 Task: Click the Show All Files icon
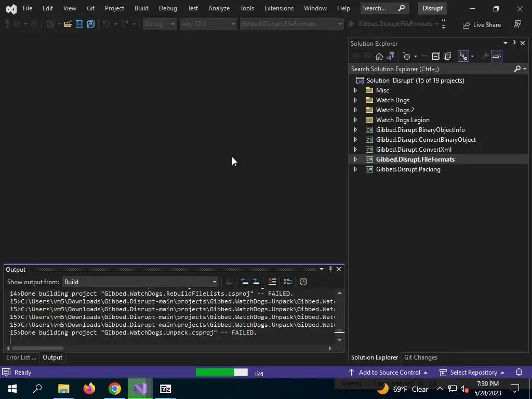coord(447,56)
